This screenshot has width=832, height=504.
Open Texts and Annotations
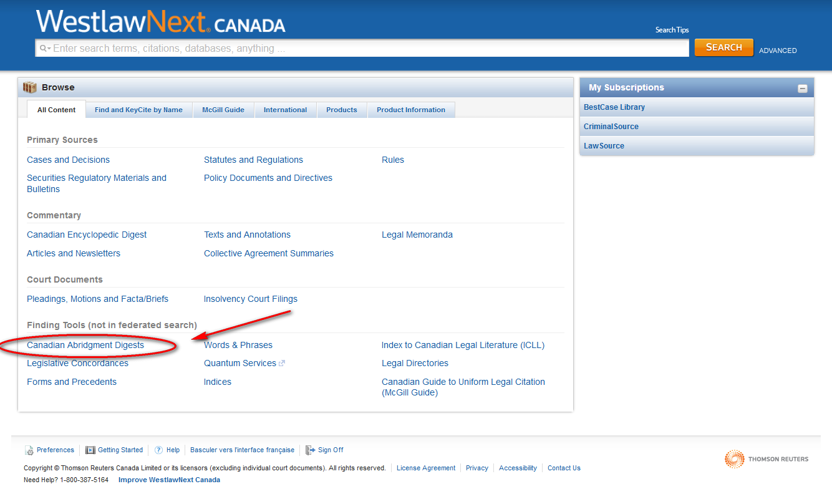(247, 235)
